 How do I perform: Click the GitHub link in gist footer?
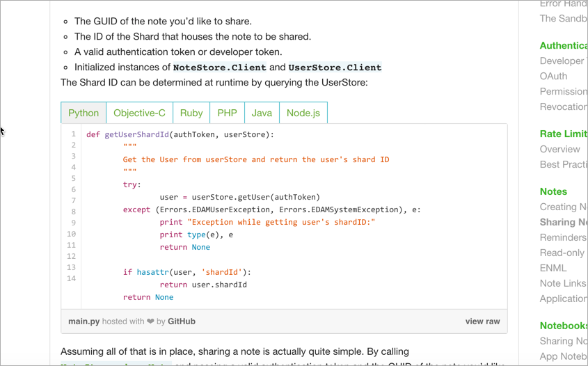(x=181, y=321)
